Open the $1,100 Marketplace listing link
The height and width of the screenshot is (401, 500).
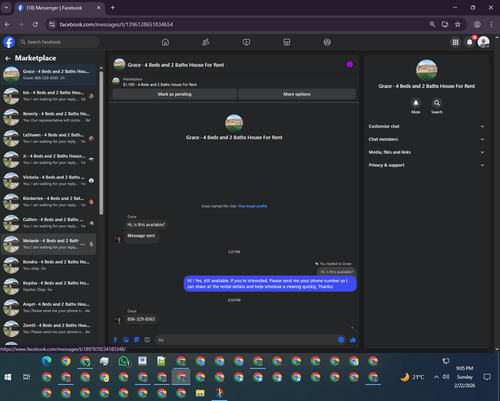click(x=160, y=85)
